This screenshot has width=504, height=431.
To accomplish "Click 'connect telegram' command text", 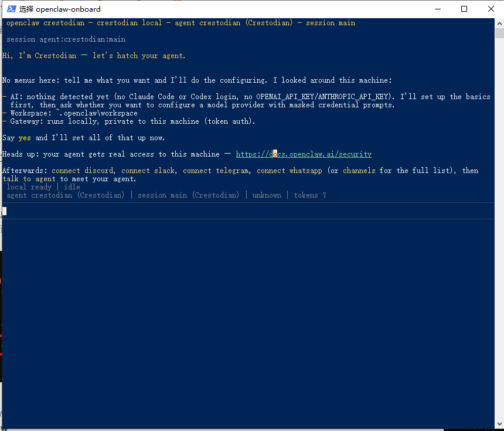I will 216,171.
